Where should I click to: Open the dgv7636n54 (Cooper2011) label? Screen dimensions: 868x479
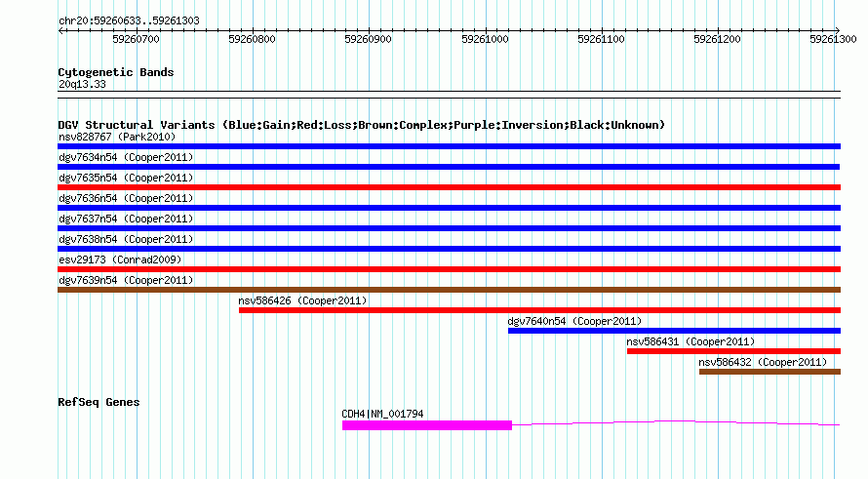click(126, 198)
